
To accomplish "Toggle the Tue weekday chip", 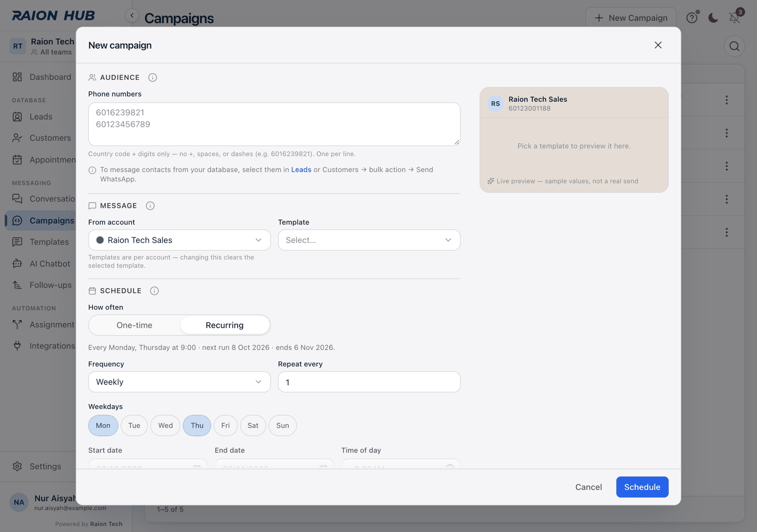I will click(x=134, y=426).
